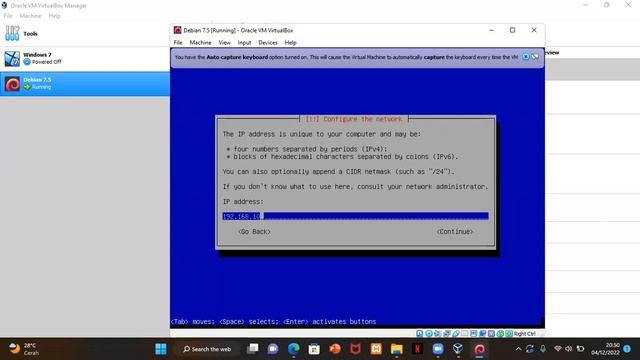
Task: Open Microsoft Store from taskbar
Action: pos(314,349)
